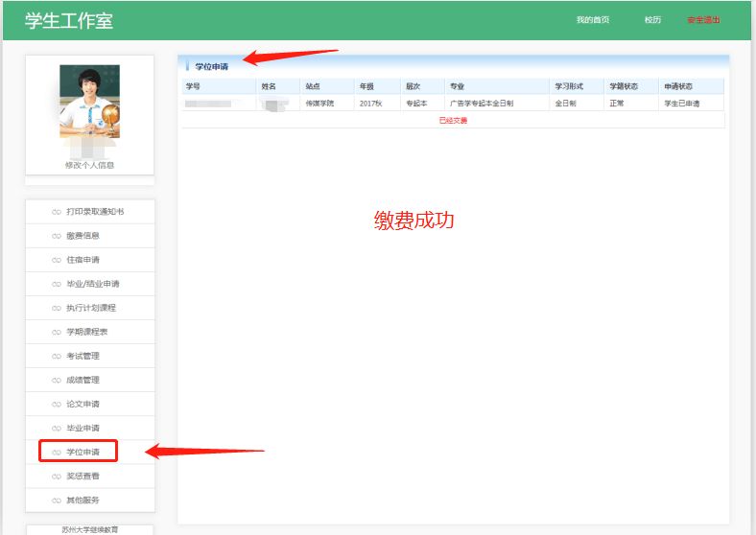Open 执行计划课程 sidebar menu item

90,308
